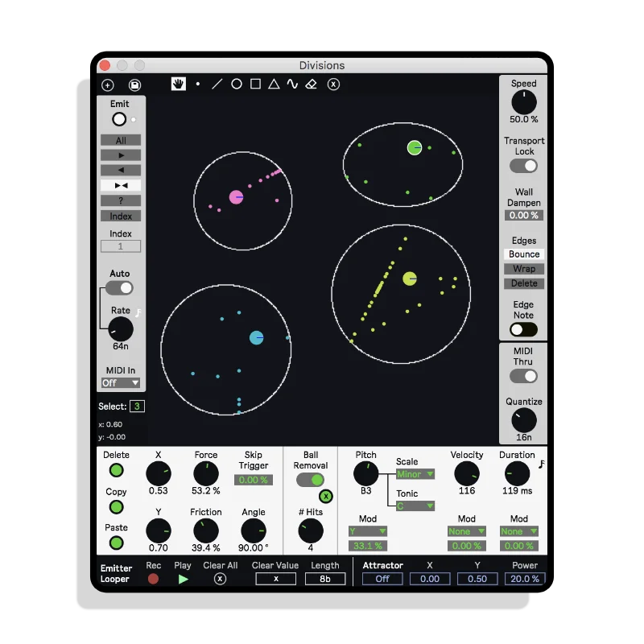The image size is (644, 644).
Task: Select the square shape tool
Action: 255,85
